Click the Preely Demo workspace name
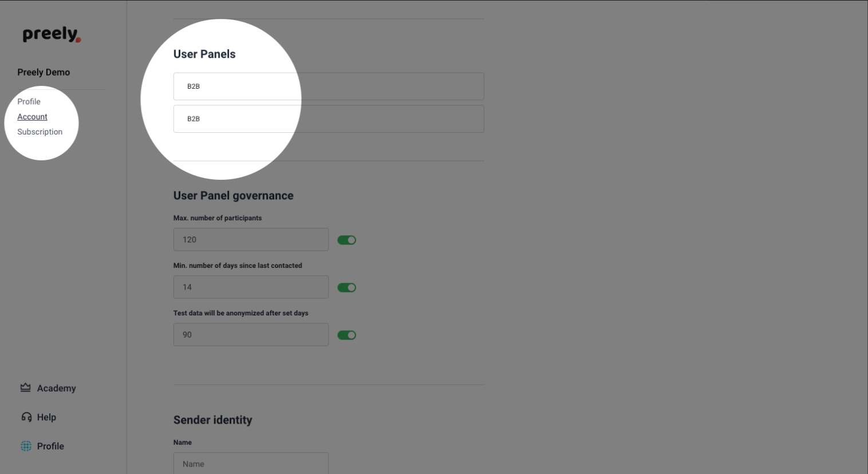This screenshot has height=474, width=868. pyautogui.click(x=44, y=72)
